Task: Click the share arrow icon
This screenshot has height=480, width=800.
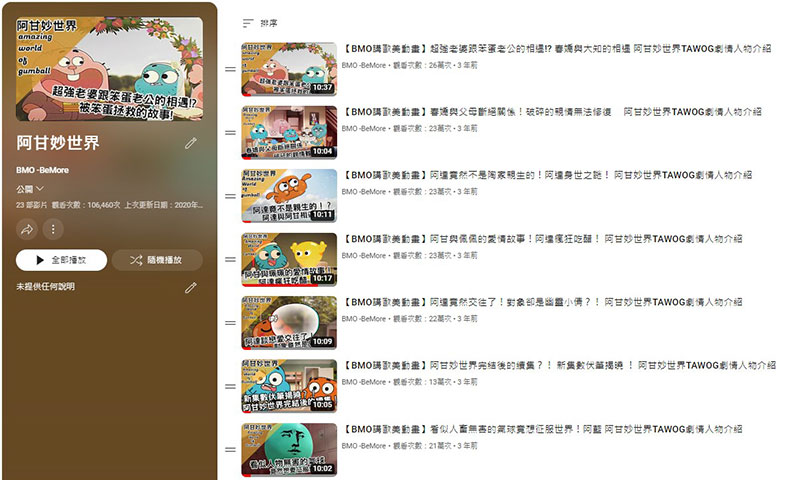Action: (x=27, y=230)
